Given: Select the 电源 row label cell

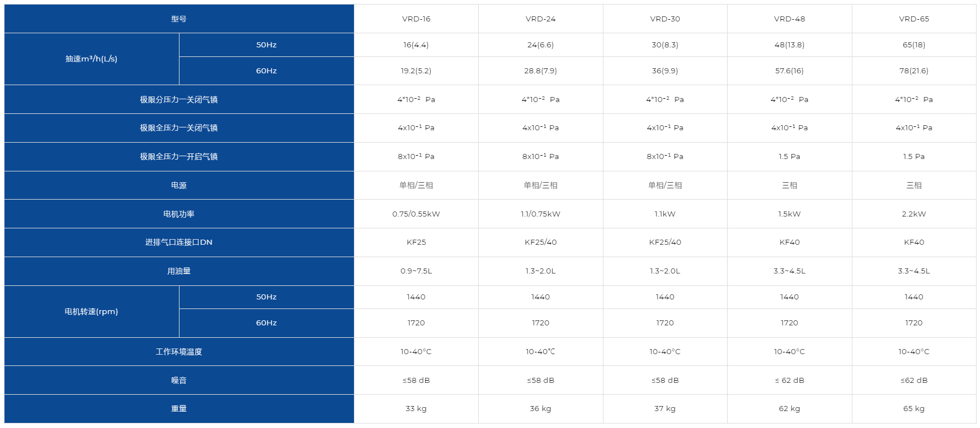Looking at the screenshot, I should coord(179,185).
